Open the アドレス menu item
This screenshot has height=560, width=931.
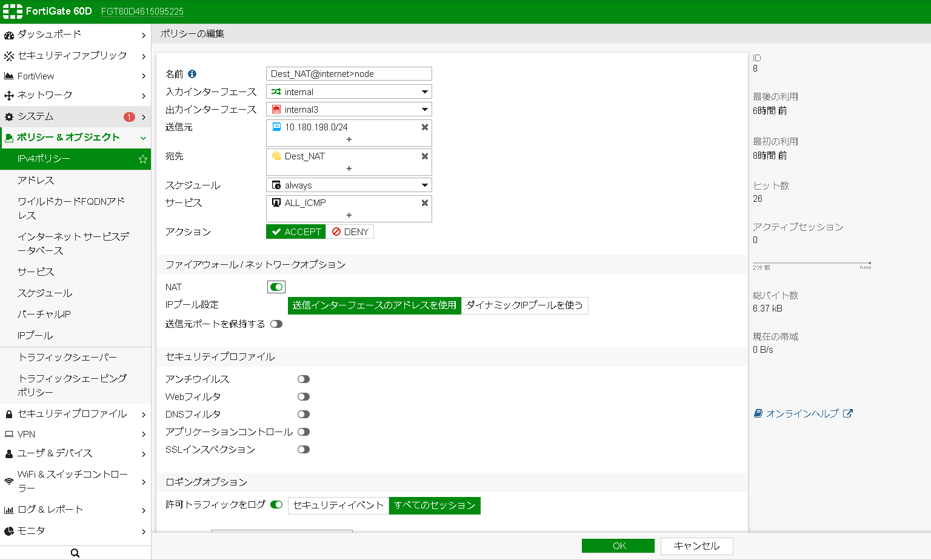tap(75, 181)
